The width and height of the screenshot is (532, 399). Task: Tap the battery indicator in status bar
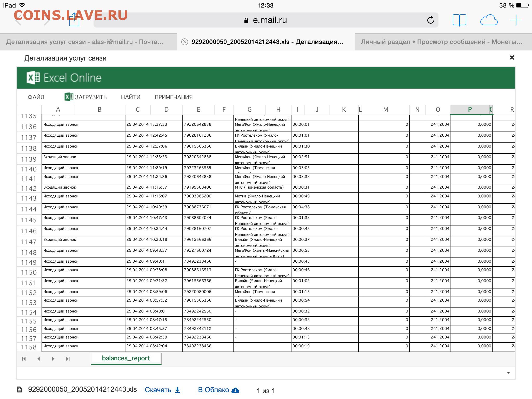click(522, 5)
